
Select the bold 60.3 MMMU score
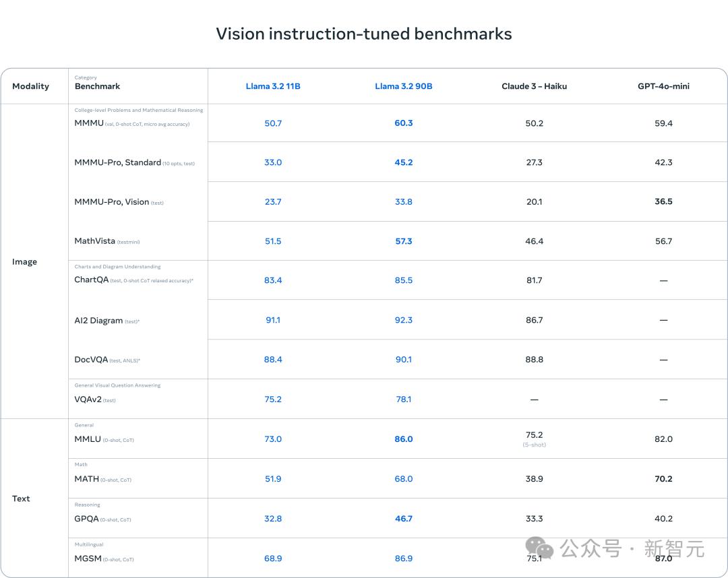click(x=404, y=123)
